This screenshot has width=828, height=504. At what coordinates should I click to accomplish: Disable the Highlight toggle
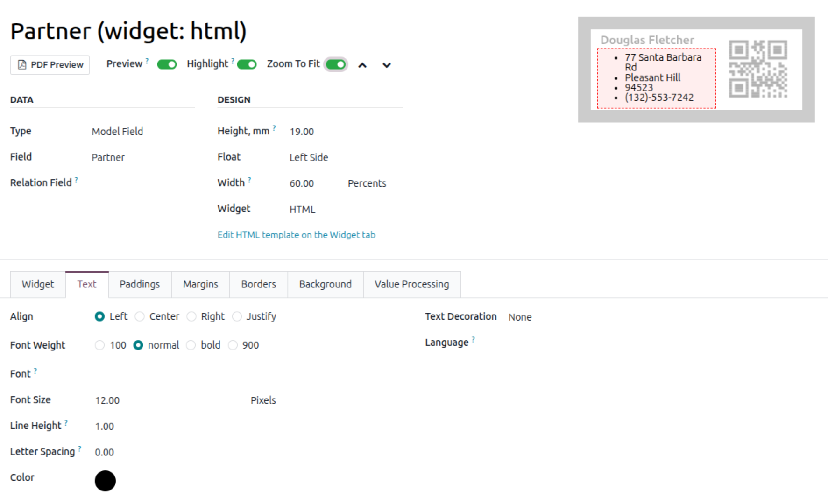[x=247, y=64]
